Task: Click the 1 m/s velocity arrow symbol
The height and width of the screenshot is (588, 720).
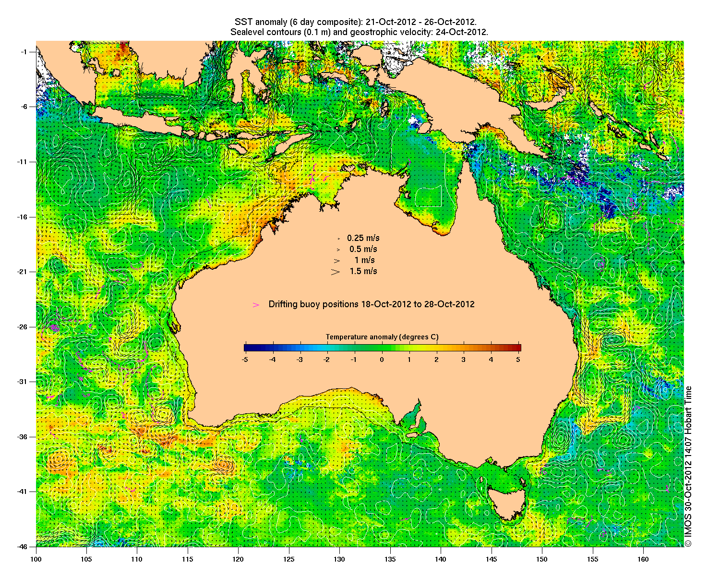Action: pos(337,260)
